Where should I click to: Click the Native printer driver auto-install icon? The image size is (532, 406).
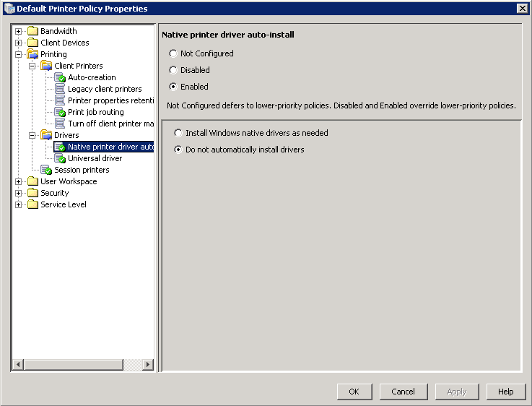(60, 147)
